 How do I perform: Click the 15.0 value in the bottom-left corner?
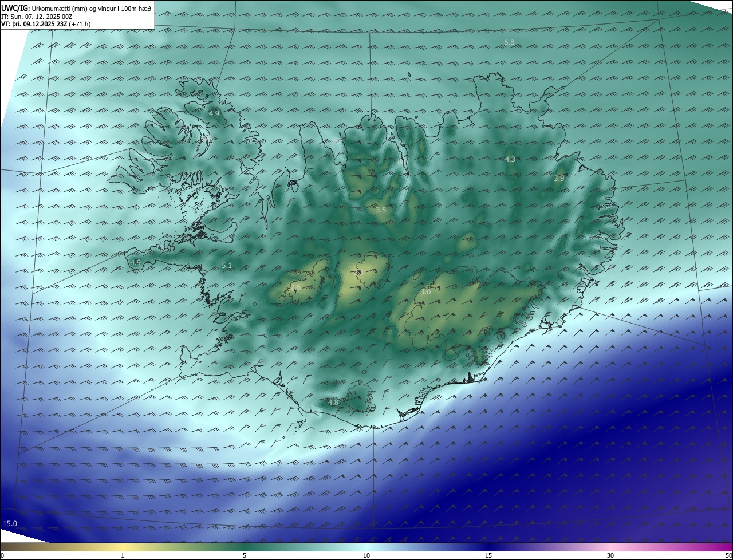tap(10, 523)
